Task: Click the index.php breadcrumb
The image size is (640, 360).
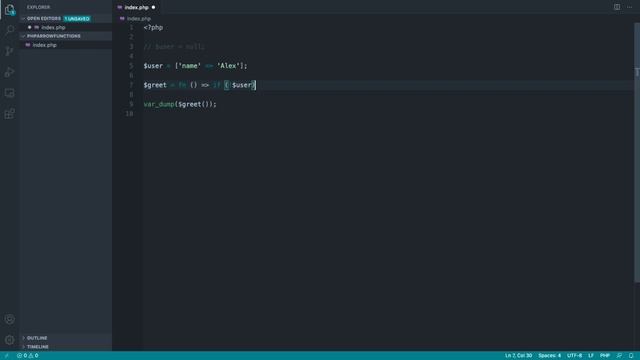Action: point(138,19)
